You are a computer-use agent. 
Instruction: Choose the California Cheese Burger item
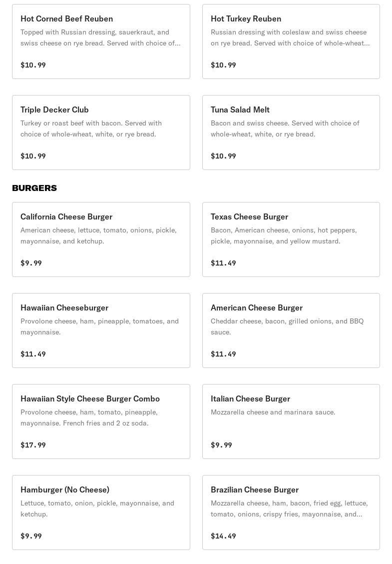(x=101, y=239)
